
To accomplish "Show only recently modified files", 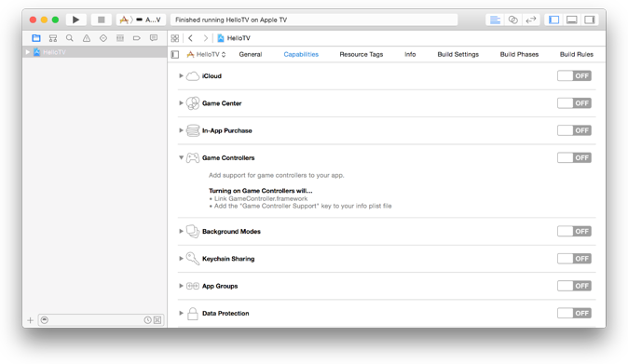I will click(148, 320).
